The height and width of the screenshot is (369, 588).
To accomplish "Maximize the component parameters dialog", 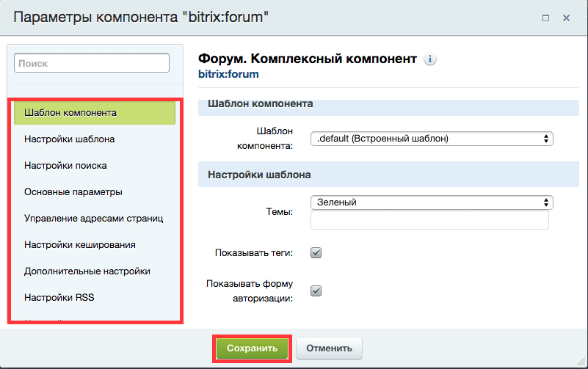I will pos(546,18).
